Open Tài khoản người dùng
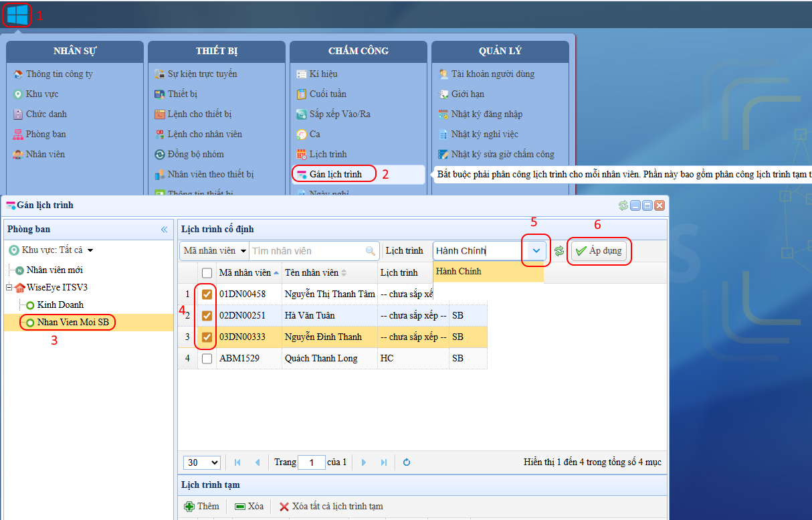812x520 pixels. [486, 74]
